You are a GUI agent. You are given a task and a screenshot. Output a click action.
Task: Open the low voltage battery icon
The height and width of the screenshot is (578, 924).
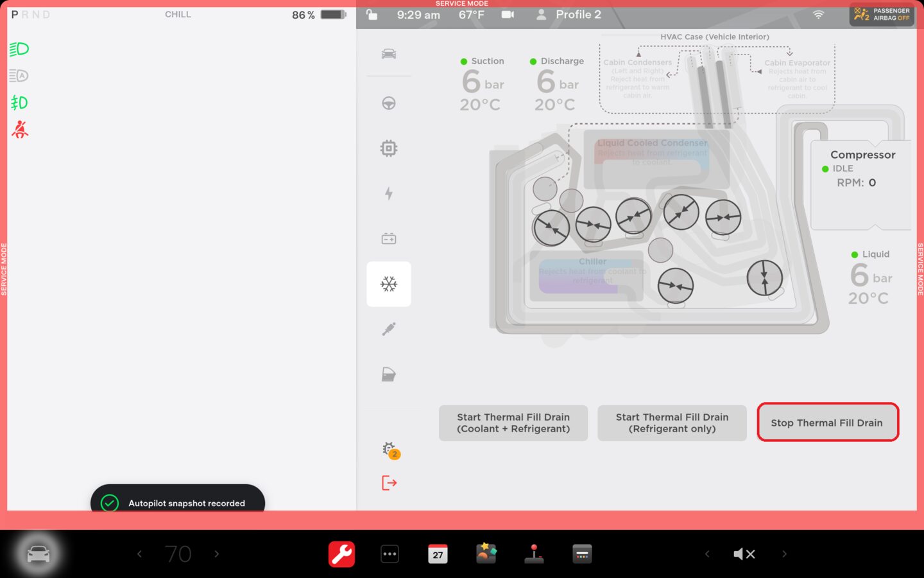pyautogui.click(x=388, y=239)
